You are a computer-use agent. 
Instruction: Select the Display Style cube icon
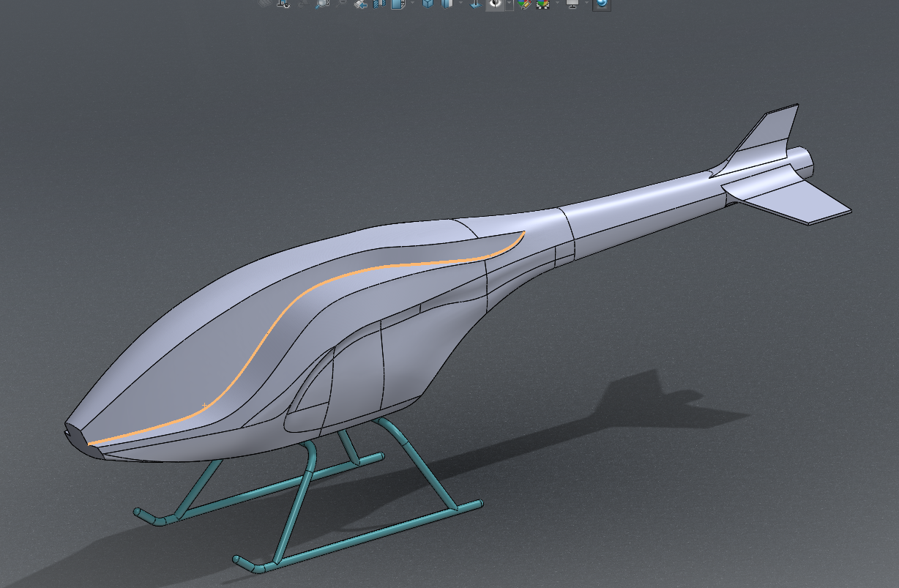[428, 4]
